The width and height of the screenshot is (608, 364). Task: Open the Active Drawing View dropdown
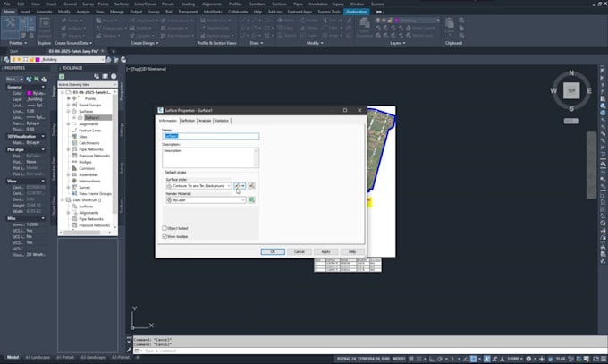(x=88, y=85)
